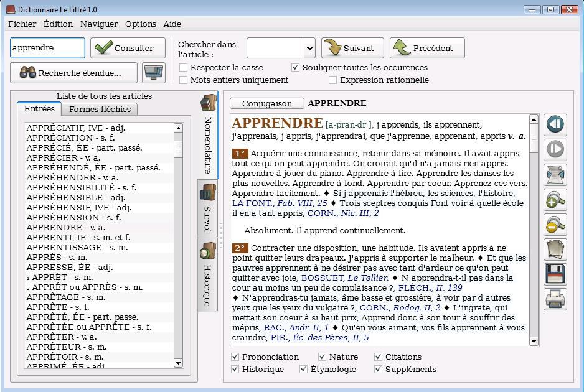Switch to the Formes fléchies tab

(100, 108)
